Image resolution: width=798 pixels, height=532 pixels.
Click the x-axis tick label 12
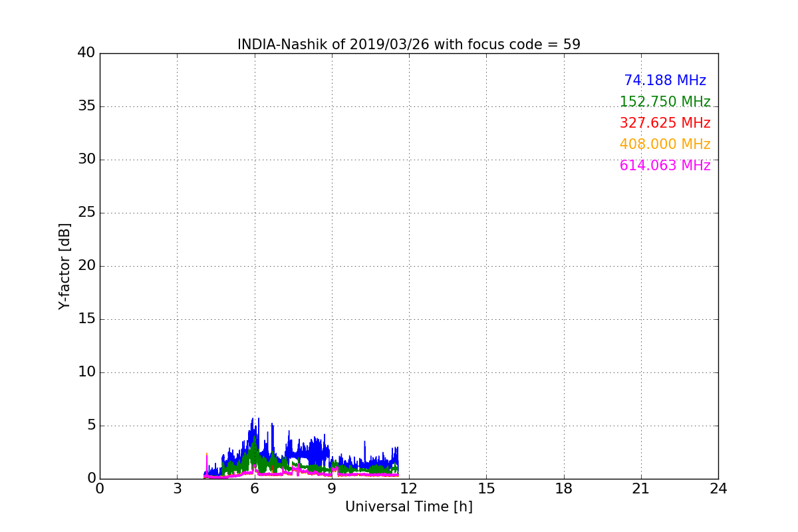(409, 489)
